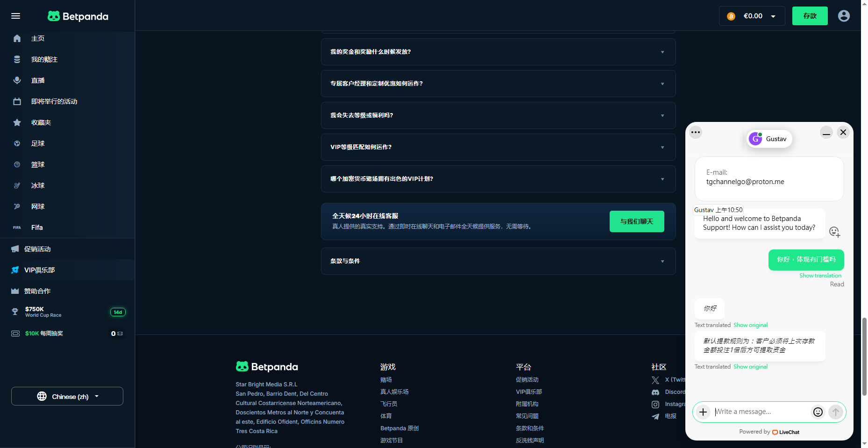Click the 我的赌注 stack icon
This screenshot has height=448, width=868.
(x=17, y=59)
